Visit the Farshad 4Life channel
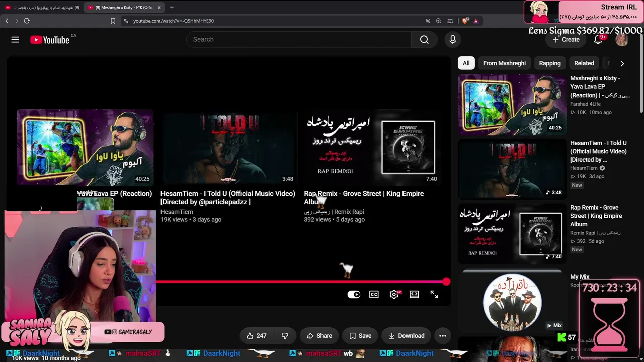Viewport: 644px width, 362px height. tap(585, 104)
